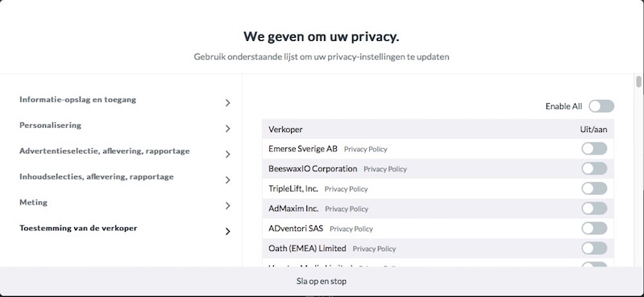The width and height of the screenshot is (644, 297).
Task: Open Oath (EMEA) Limited Privacy Policy link
Action: (x=374, y=249)
